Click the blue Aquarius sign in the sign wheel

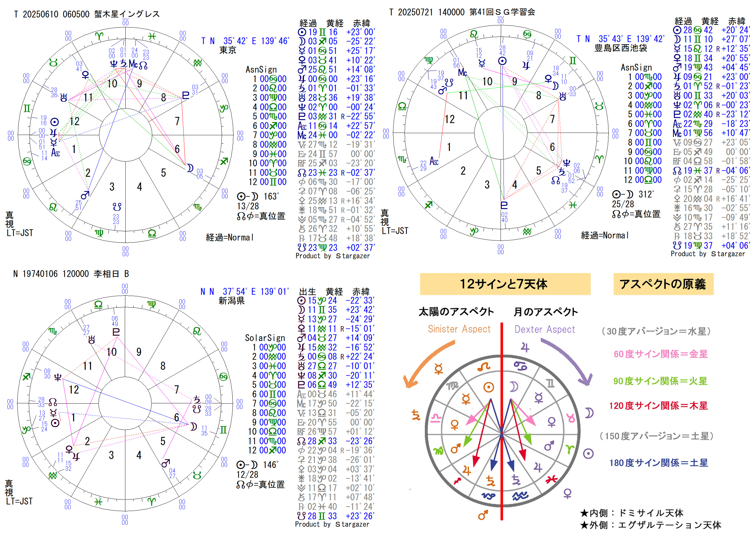(x=521, y=496)
